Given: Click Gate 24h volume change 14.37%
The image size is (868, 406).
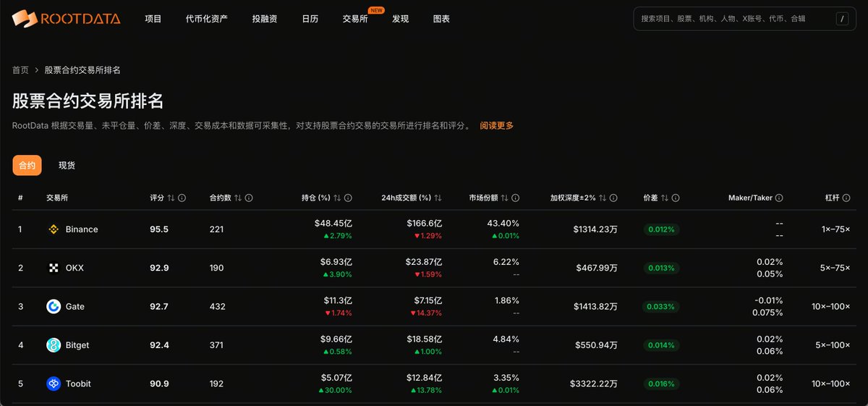Looking at the screenshot, I should coord(425,313).
